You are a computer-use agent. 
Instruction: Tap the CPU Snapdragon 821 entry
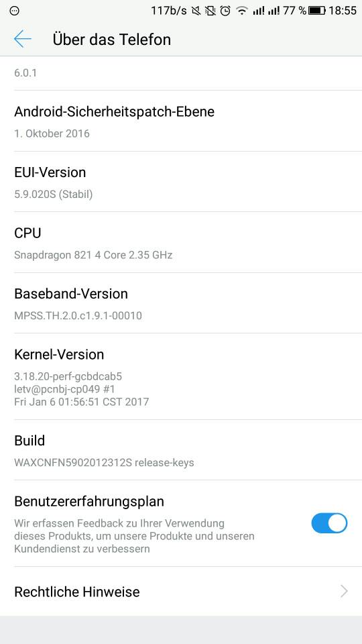tap(181, 242)
